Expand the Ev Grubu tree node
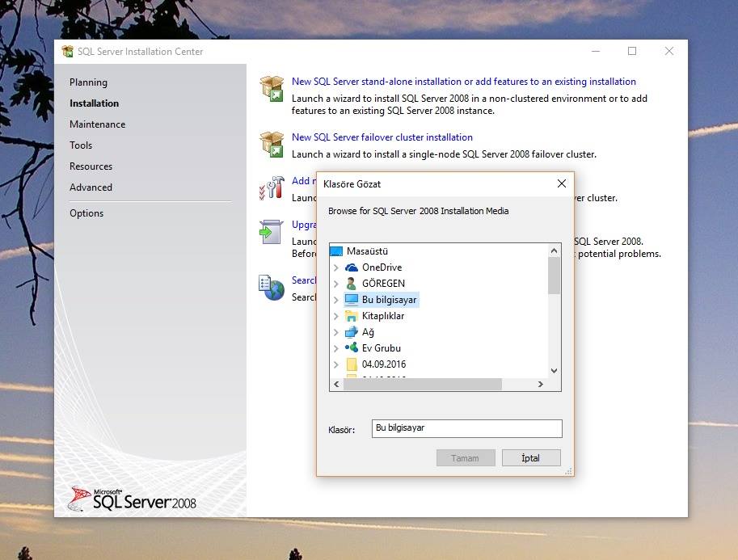 tap(336, 348)
